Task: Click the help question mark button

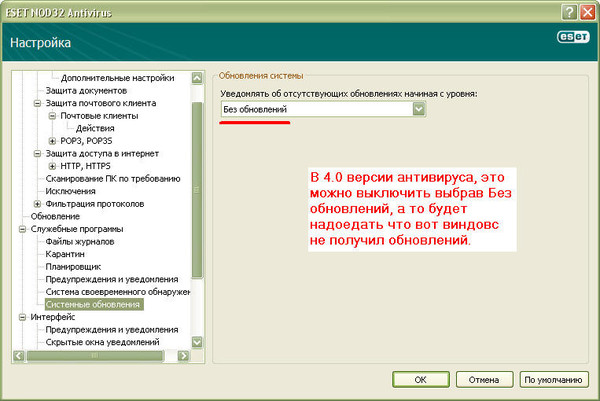Action: coord(569,12)
